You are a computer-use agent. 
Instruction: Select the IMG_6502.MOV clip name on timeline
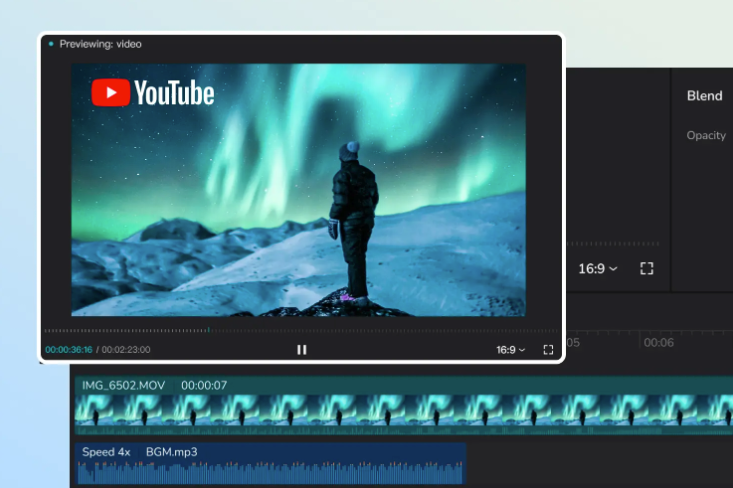tap(124, 385)
